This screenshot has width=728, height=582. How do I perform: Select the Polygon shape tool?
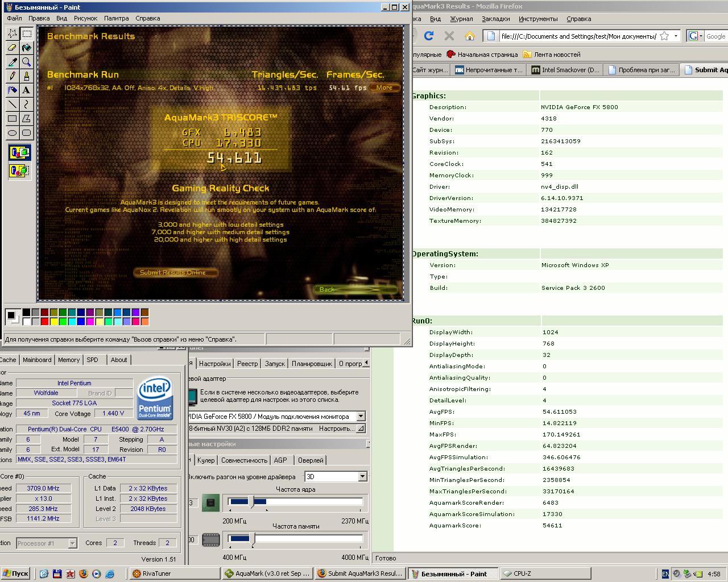(26, 119)
